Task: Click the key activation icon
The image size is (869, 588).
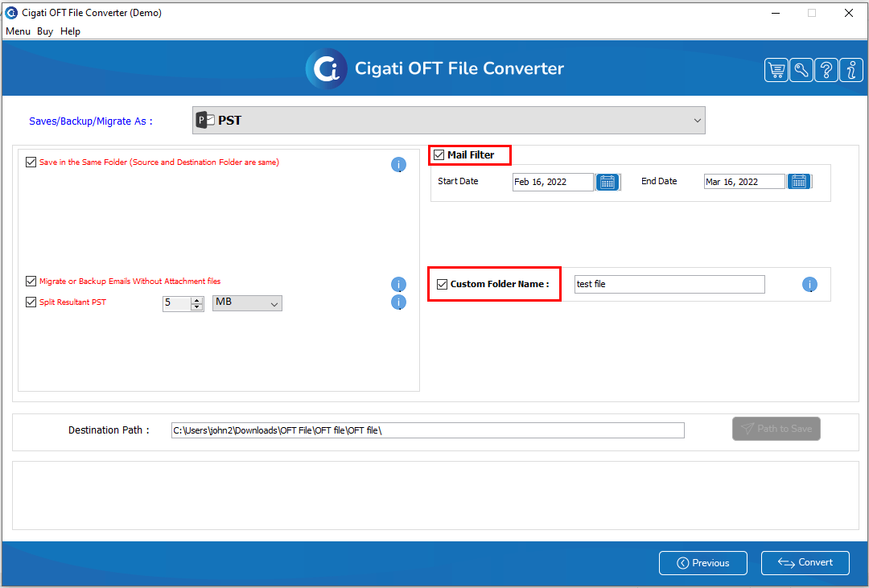Action: [x=801, y=70]
